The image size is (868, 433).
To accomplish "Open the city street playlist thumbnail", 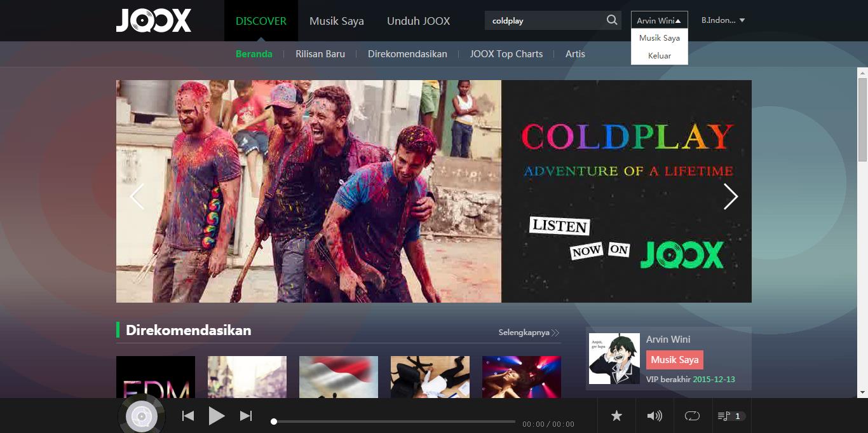I will coord(247,377).
